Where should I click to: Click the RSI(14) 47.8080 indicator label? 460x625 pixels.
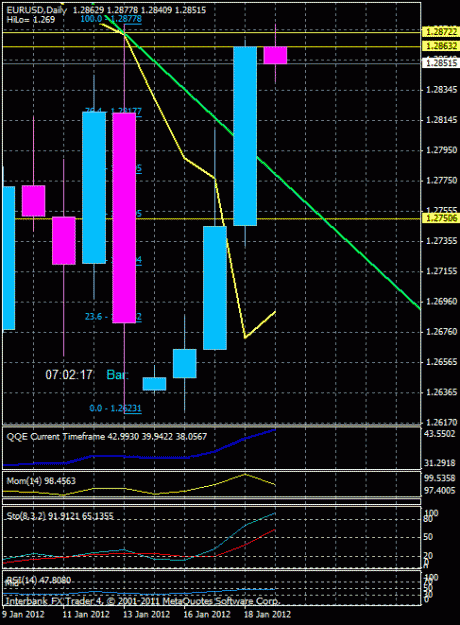[x=38, y=580]
